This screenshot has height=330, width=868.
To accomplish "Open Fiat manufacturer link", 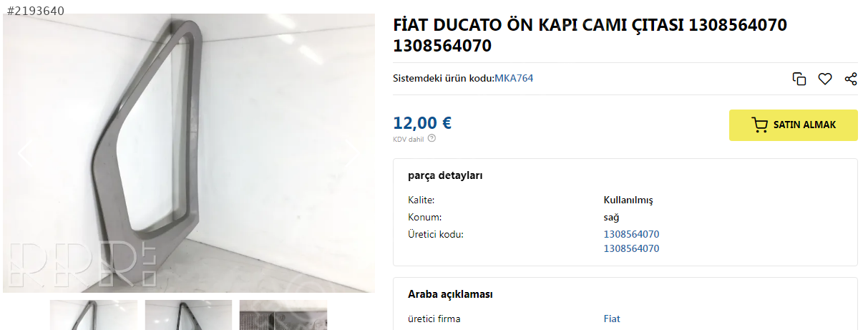I will [x=612, y=319].
